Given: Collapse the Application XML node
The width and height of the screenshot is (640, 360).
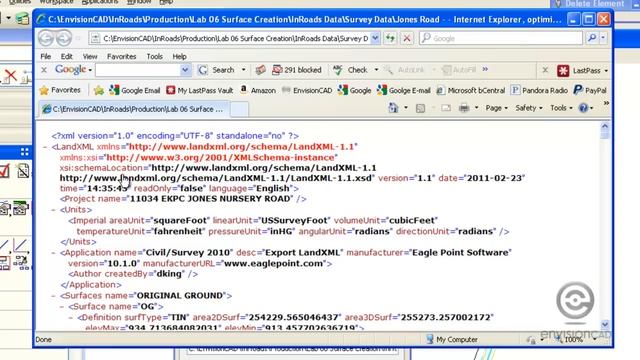Looking at the screenshot, I should [x=53, y=253].
